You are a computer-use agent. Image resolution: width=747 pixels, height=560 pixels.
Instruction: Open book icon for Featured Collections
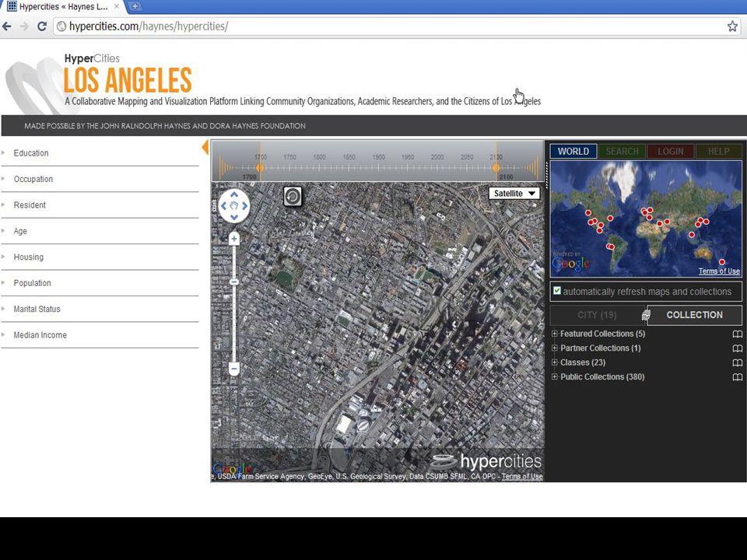coord(737,334)
